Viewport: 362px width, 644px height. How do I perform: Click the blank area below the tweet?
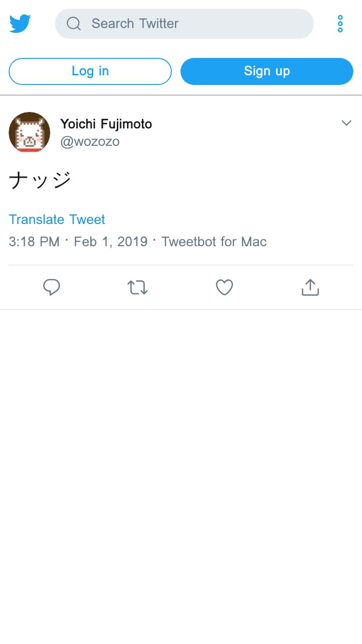[181, 459]
